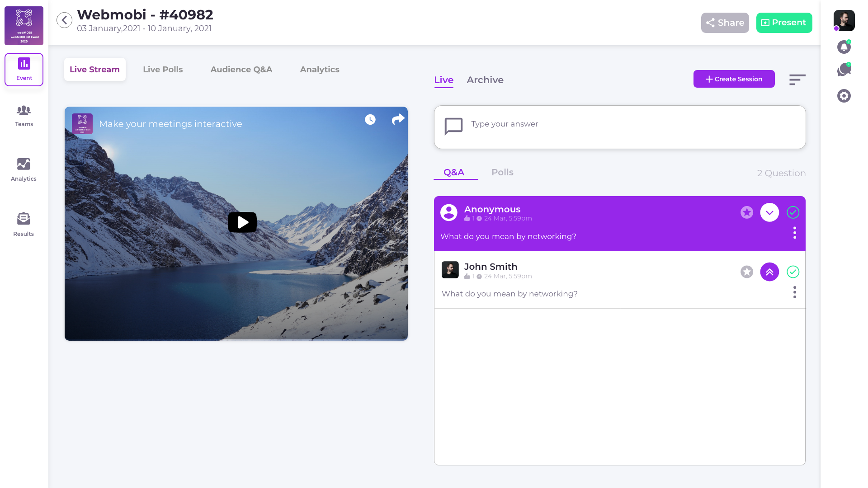Click the like thumb icon on John Smith question
The width and height of the screenshot is (868, 488).
[467, 276]
